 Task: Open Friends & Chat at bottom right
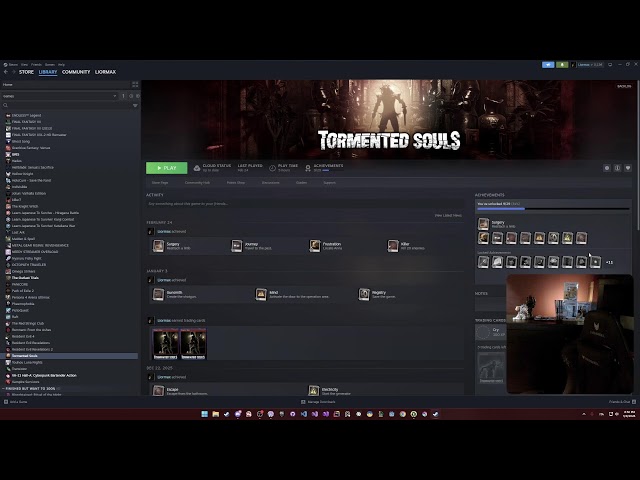pos(622,402)
